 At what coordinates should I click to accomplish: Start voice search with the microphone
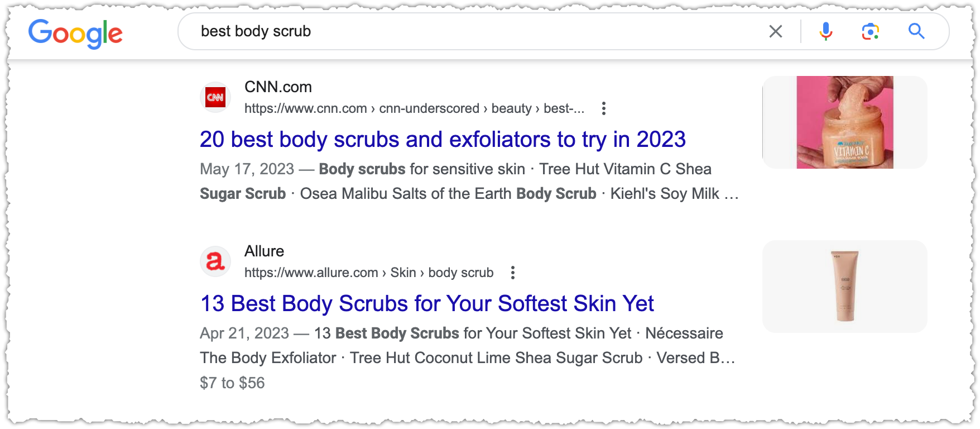(826, 31)
